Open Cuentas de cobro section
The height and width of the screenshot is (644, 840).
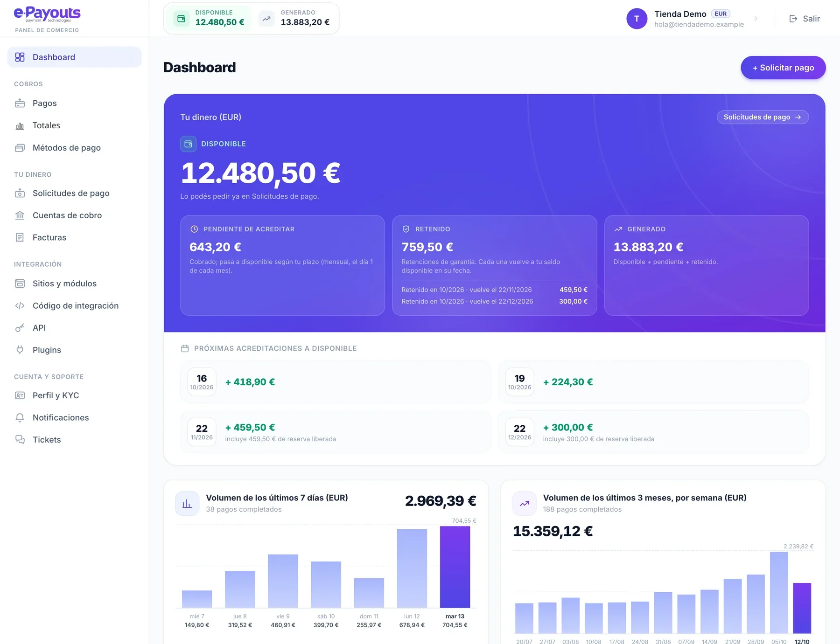pyautogui.click(x=75, y=215)
